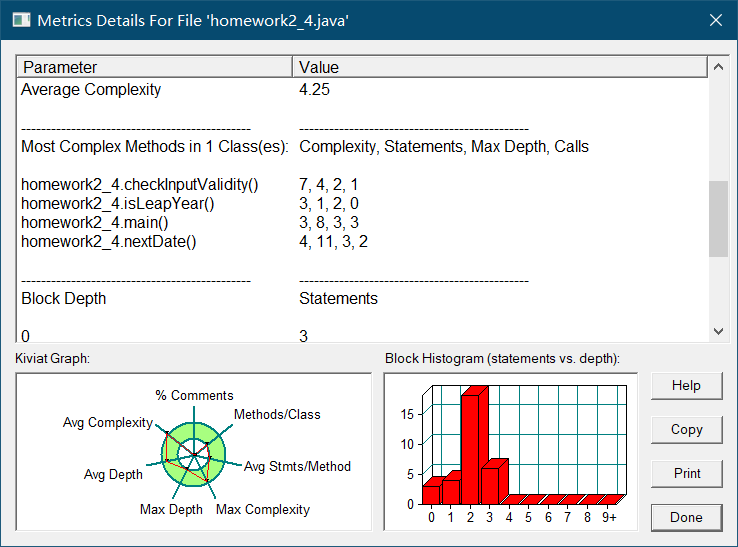Select the homework2_4.main() row
Viewport: 738px width, 547px height.
point(361,222)
